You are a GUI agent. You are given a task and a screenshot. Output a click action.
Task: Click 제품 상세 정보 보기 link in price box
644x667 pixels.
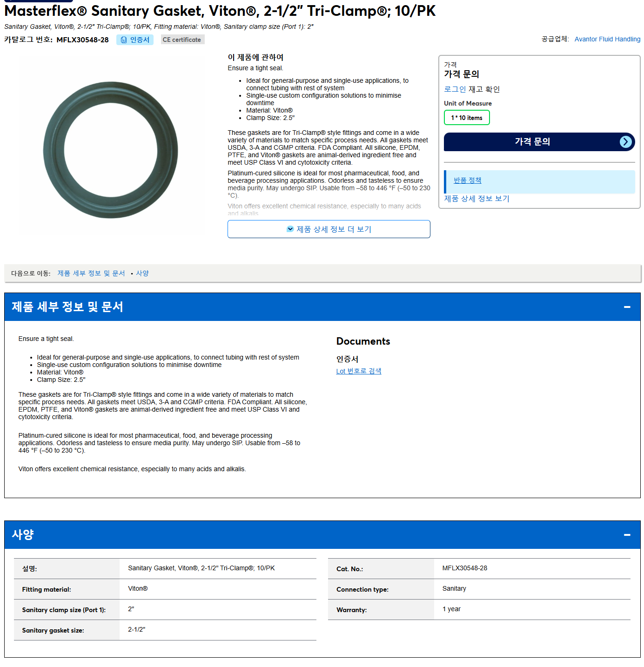(x=476, y=199)
